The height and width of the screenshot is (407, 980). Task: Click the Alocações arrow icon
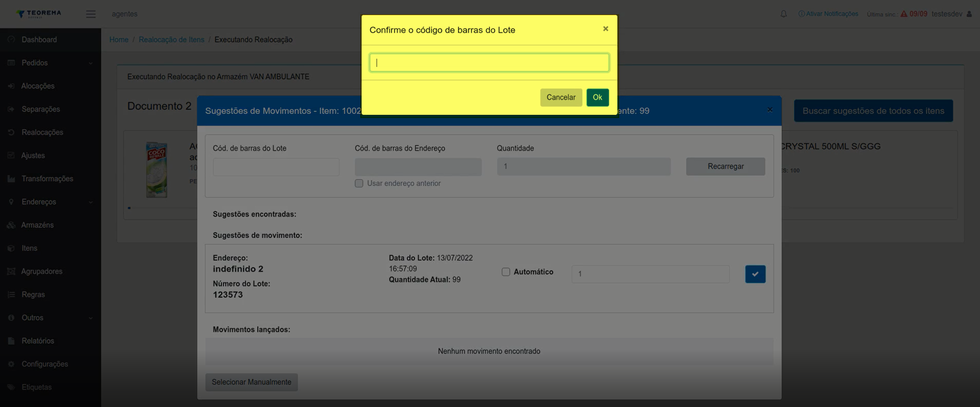pos(11,86)
